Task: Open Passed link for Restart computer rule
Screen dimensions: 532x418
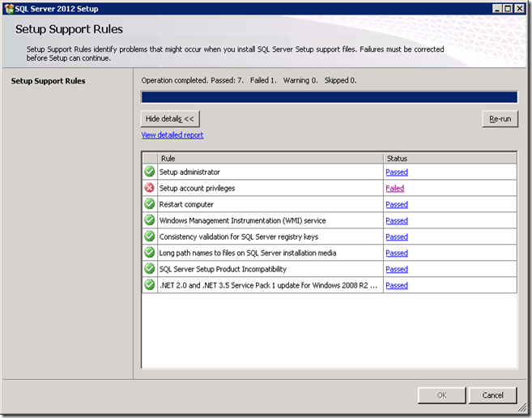Action: pyautogui.click(x=397, y=204)
